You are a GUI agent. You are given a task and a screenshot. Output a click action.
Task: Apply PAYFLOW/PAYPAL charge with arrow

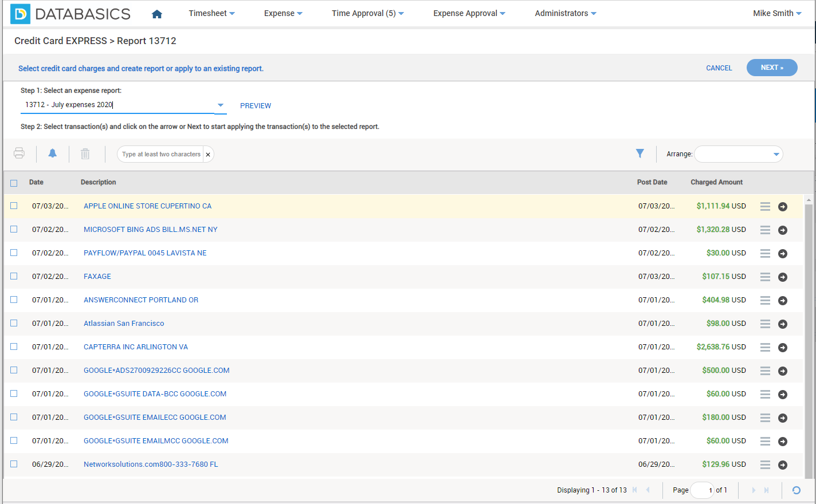click(x=783, y=254)
